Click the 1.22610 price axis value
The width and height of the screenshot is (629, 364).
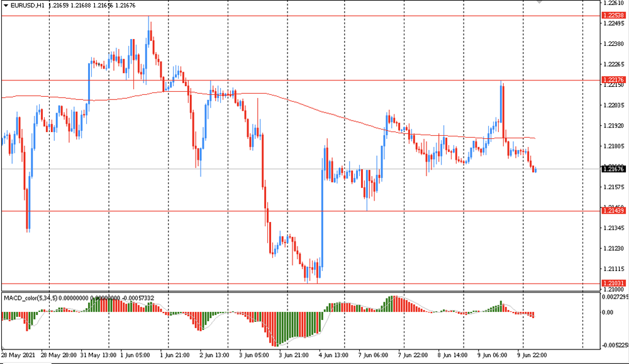click(x=614, y=3)
